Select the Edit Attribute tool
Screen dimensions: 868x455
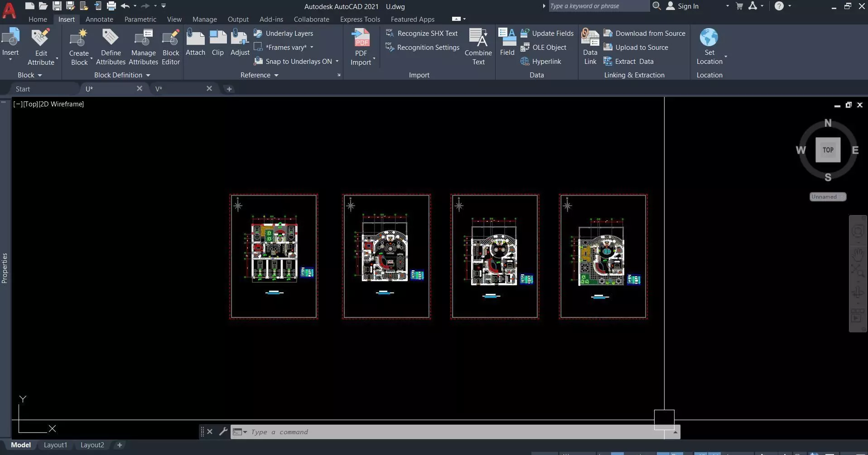pos(41,47)
